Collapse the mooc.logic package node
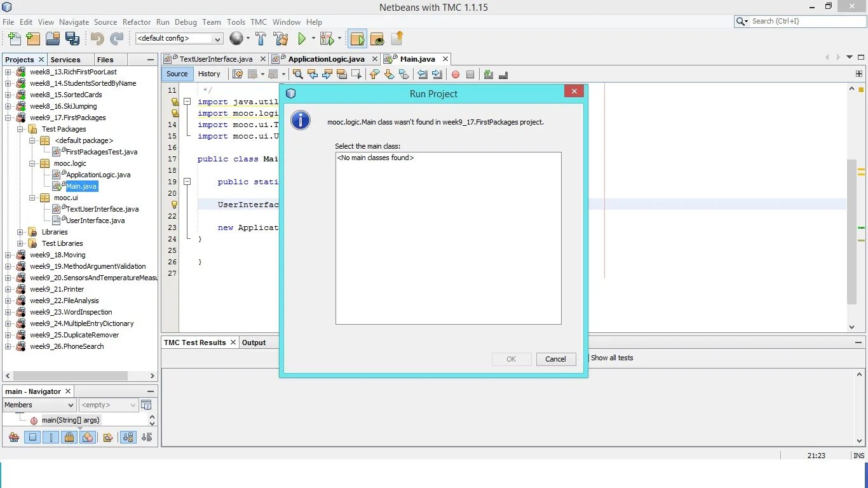The width and height of the screenshot is (868, 488). [x=32, y=163]
